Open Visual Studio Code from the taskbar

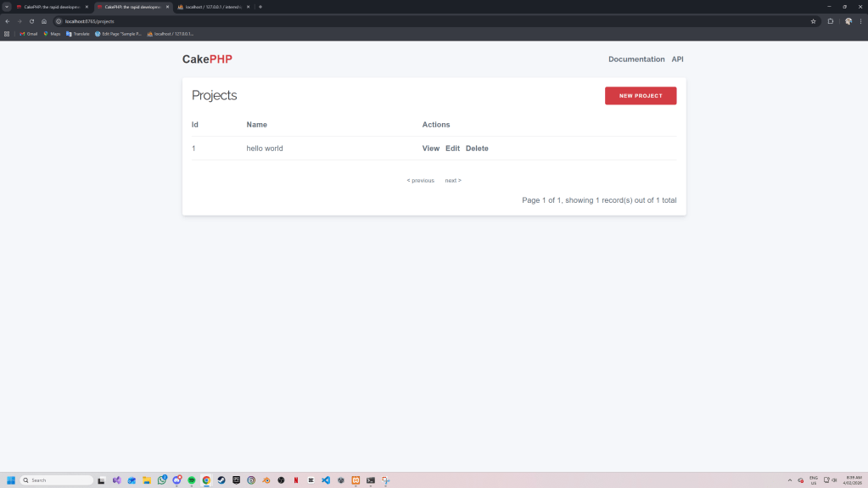click(x=326, y=480)
